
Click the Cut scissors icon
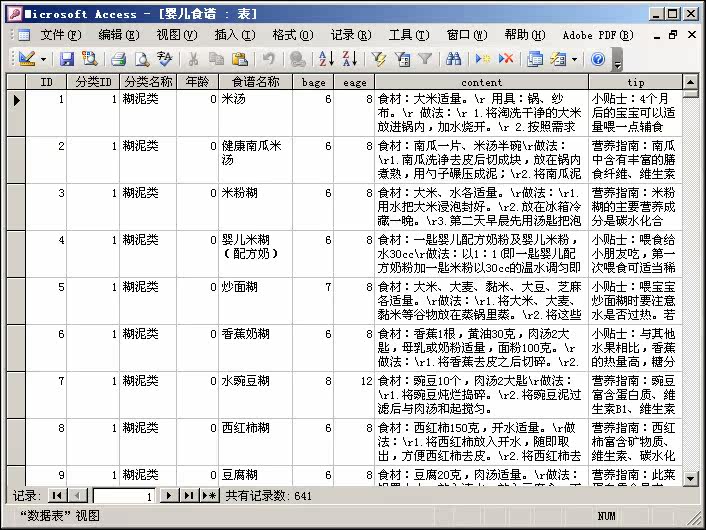click(x=193, y=59)
